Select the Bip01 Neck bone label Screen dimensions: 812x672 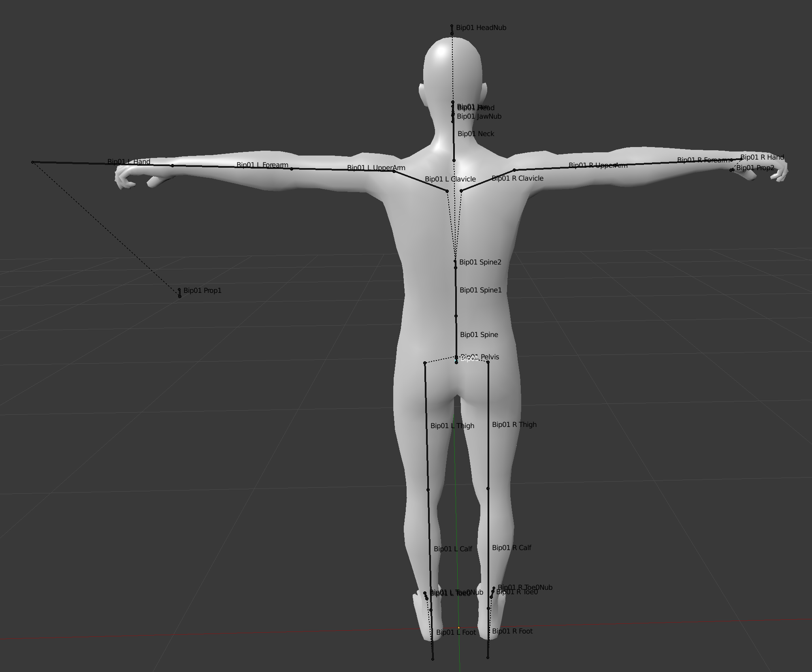point(476,134)
